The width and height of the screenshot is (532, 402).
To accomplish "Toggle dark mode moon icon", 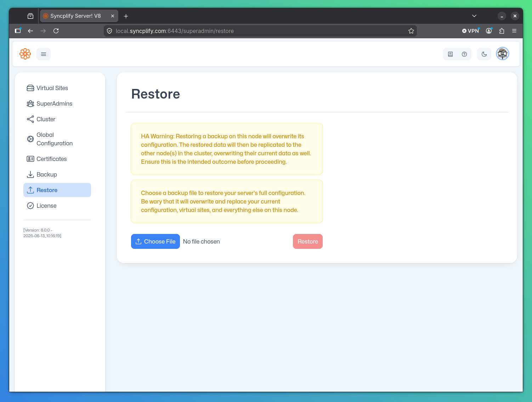I will (x=484, y=54).
